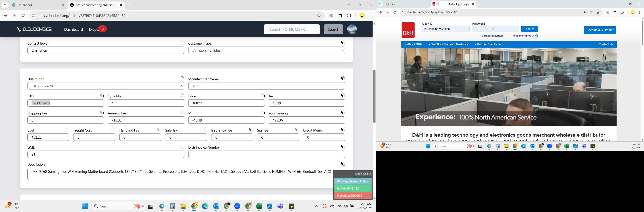The image size is (644, 212).
Task: Copy the Your Earning value
Action: click(x=343, y=113)
